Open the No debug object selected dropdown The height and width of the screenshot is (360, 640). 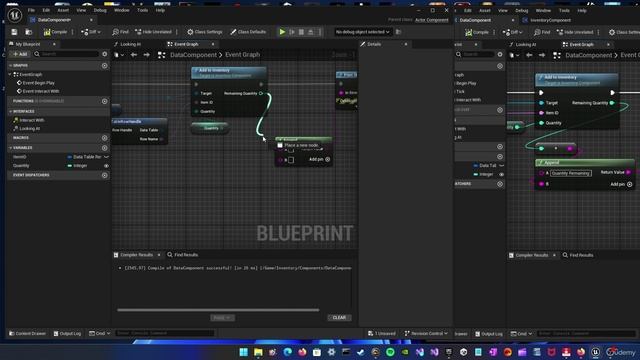(x=362, y=32)
